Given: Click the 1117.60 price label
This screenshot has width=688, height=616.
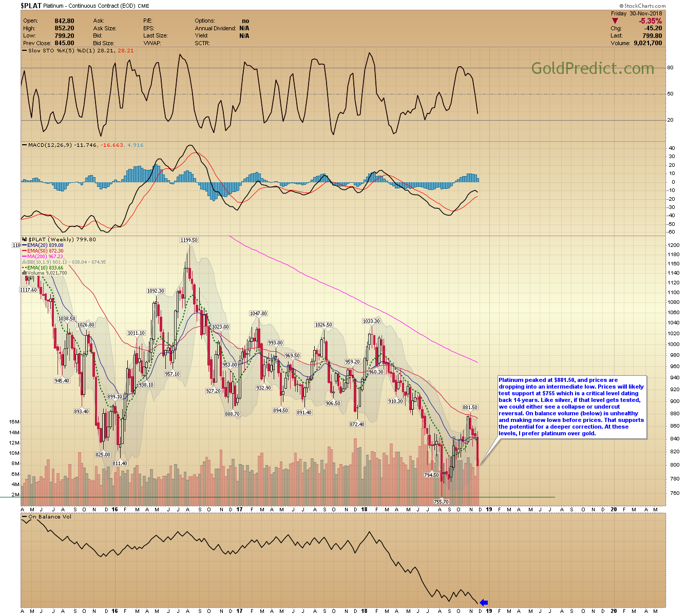Looking at the screenshot, I should pyautogui.click(x=28, y=290).
